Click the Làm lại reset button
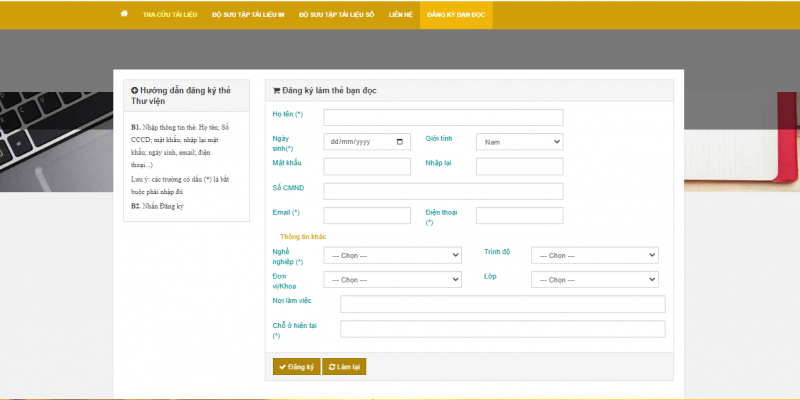 pyautogui.click(x=346, y=367)
